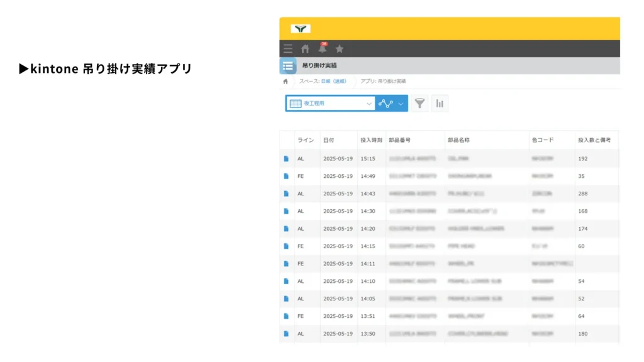Viewport: 644px width, 362px height.
Task: Click the アプリ: 吊り掛け実績 breadcrumb
Action: [383, 81]
